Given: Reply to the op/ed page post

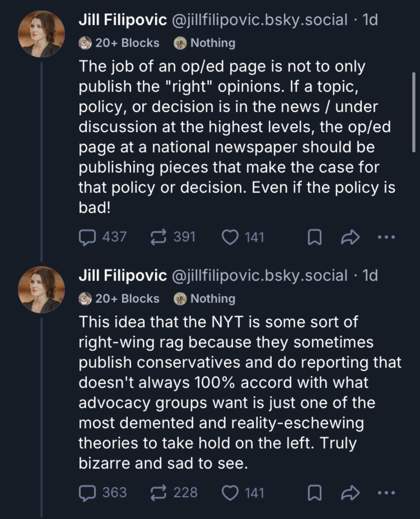Looking at the screenshot, I should pos(87,238).
